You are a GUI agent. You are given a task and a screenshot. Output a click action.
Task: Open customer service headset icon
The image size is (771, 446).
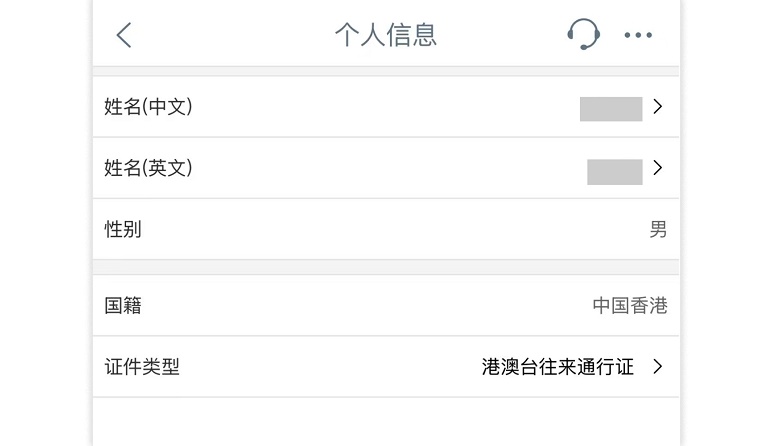point(583,35)
